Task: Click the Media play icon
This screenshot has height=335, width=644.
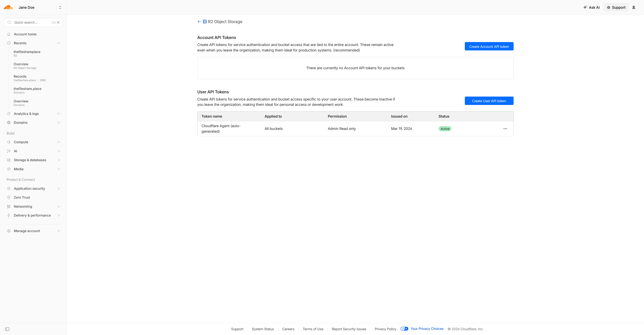Action: coord(9,169)
